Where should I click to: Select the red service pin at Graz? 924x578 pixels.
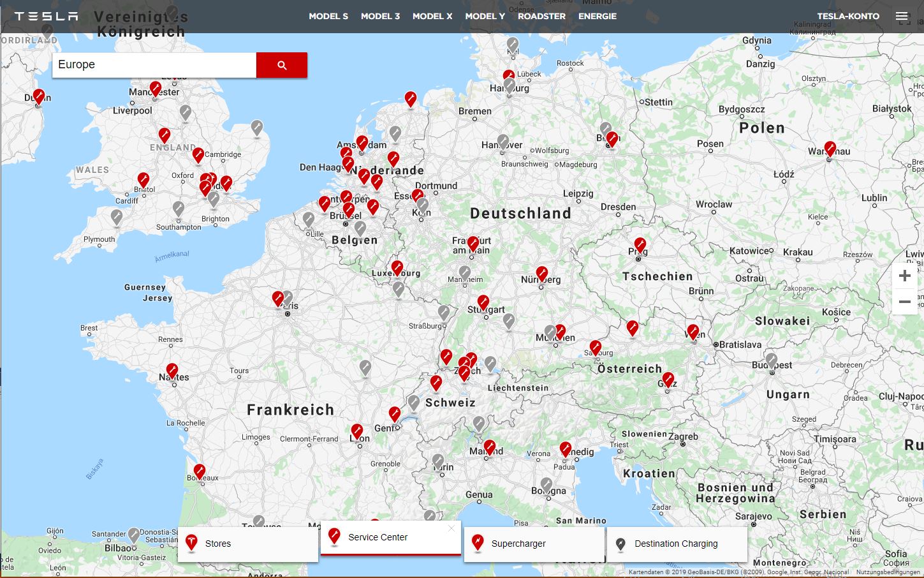tap(668, 381)
